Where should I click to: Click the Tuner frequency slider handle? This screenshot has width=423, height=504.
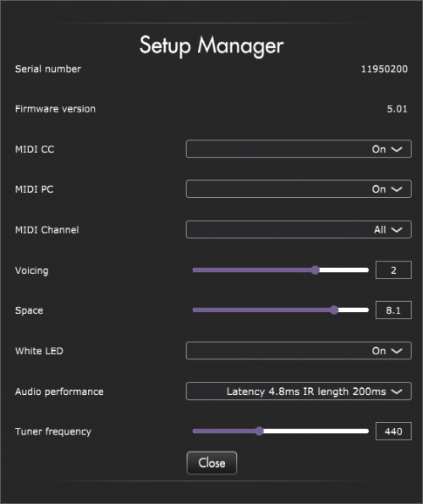pos(259,431)
